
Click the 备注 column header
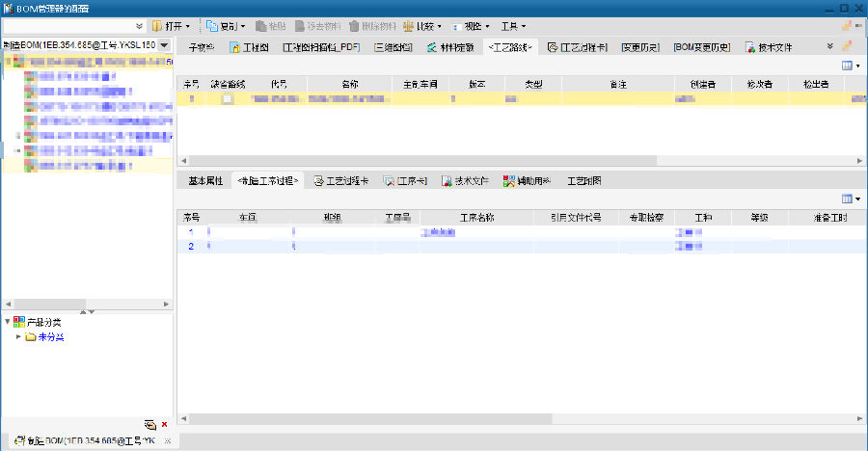point(618,84)
